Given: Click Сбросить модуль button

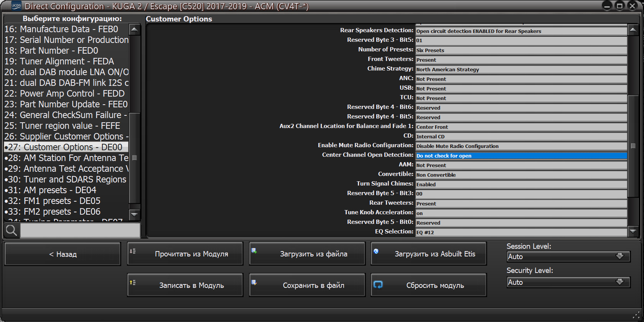Looking at the screenshot, I should pos(428,285).
